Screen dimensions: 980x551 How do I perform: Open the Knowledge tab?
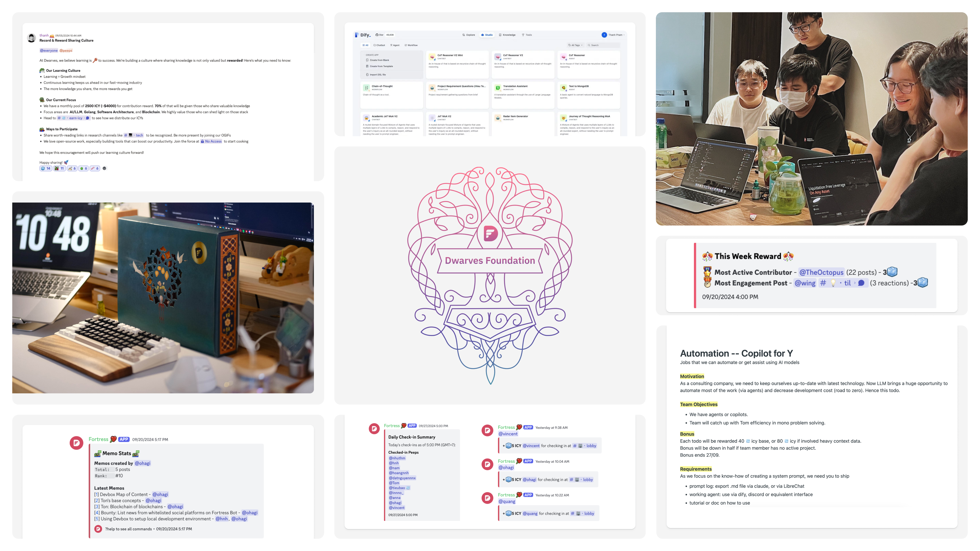(x=507, y=35)
